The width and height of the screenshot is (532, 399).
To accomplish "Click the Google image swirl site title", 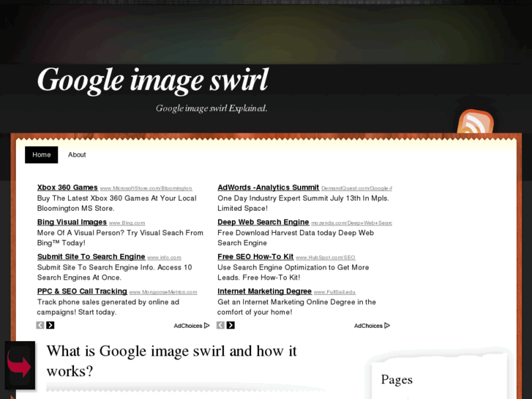I will point(153,80).
